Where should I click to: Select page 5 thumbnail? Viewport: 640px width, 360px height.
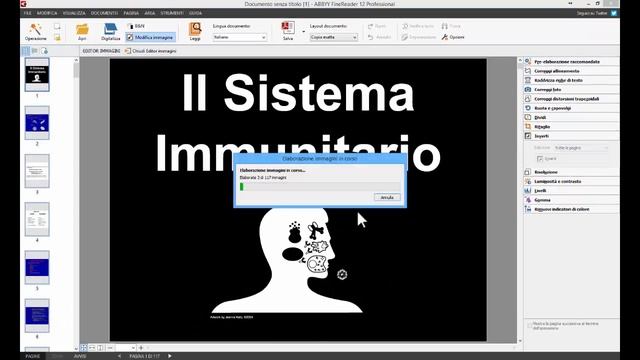pyautogui.click(x=37, y=267)
